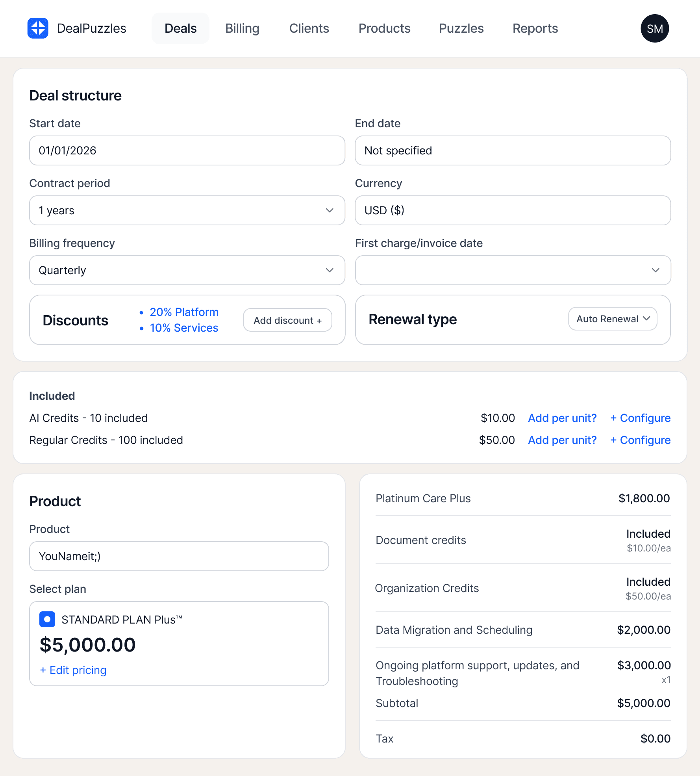This screenshot has width=700, height=776.
Task: Click Add per unit for Regular Credits
Action: 562,440
